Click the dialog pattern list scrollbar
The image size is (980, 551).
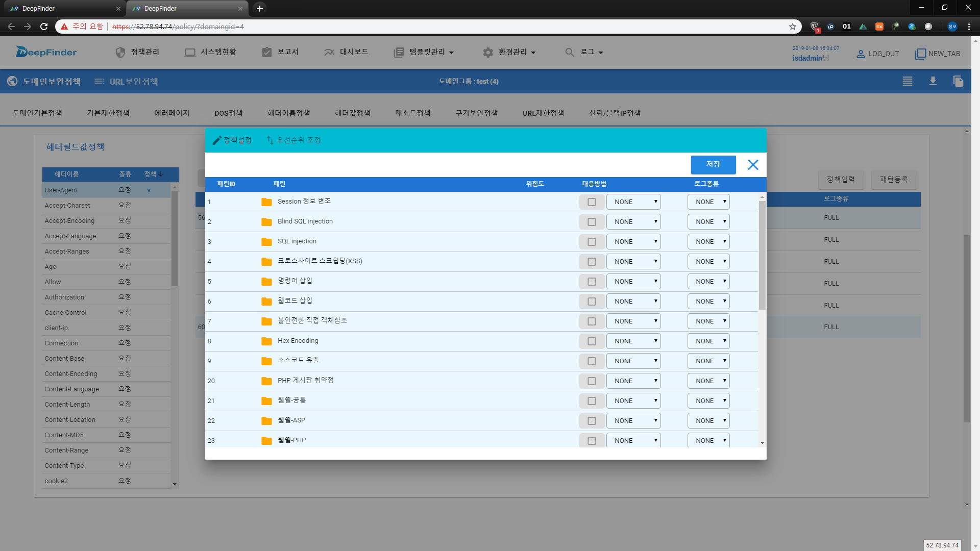[762, 255]
